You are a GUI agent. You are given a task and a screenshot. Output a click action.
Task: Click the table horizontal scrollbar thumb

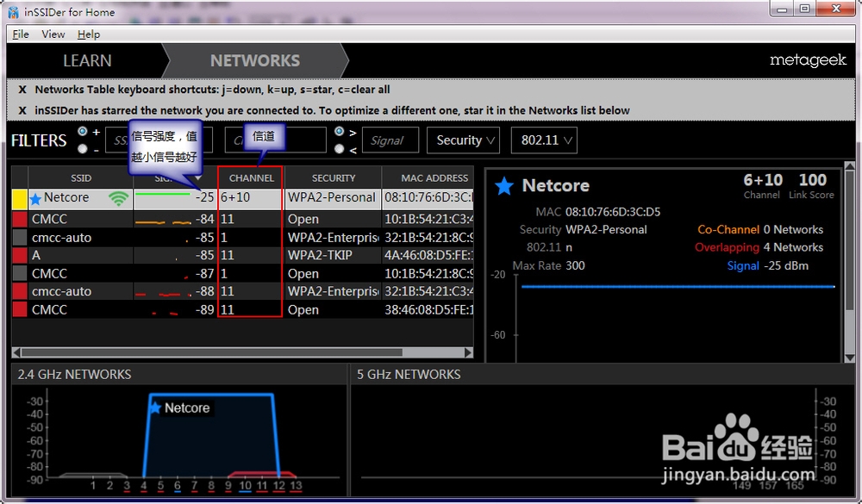tap(212, 352)
